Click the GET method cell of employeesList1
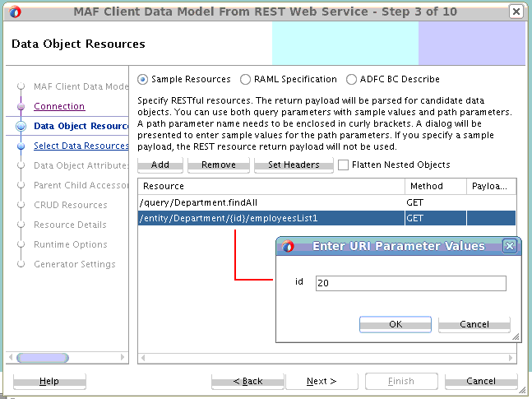532x399 pixels. 436,218
